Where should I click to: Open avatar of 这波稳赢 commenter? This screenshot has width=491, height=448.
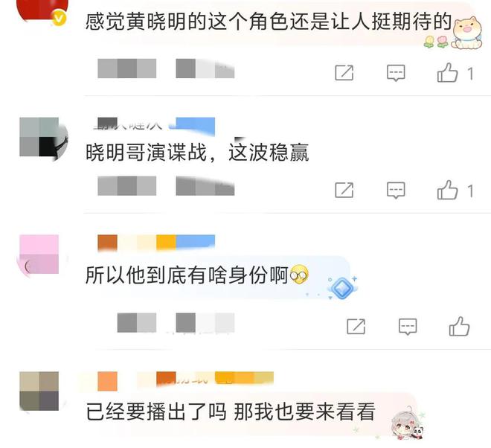44,137
